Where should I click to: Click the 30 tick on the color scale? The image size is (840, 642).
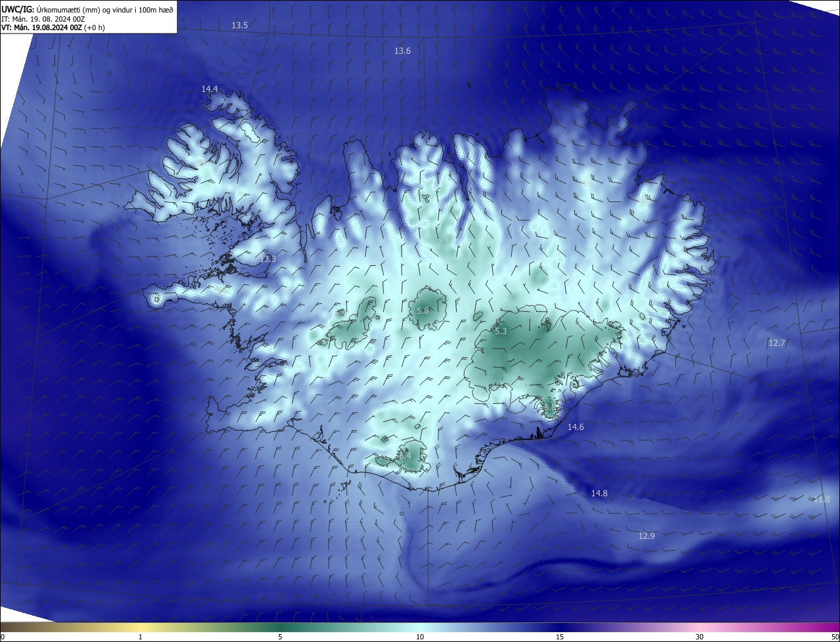tap(700, 637)
